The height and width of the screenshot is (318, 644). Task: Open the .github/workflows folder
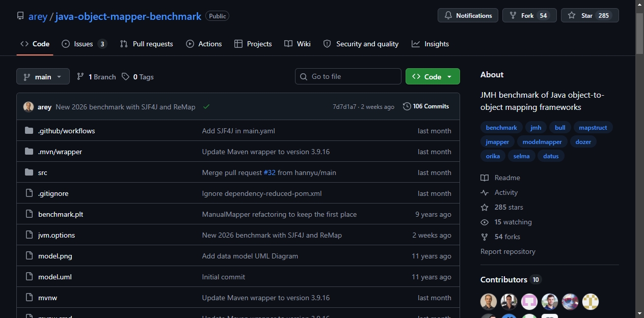66,131
